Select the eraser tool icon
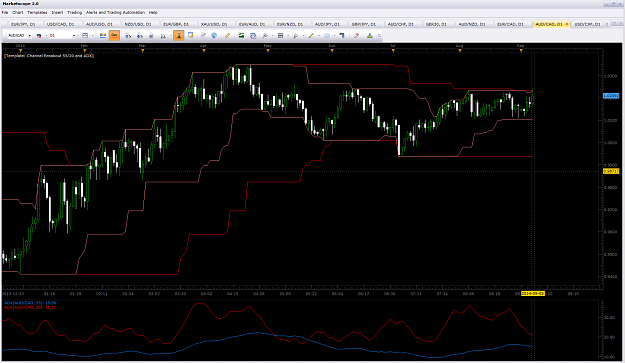Viewport: 625px width, 363px height. click(356, 35)
